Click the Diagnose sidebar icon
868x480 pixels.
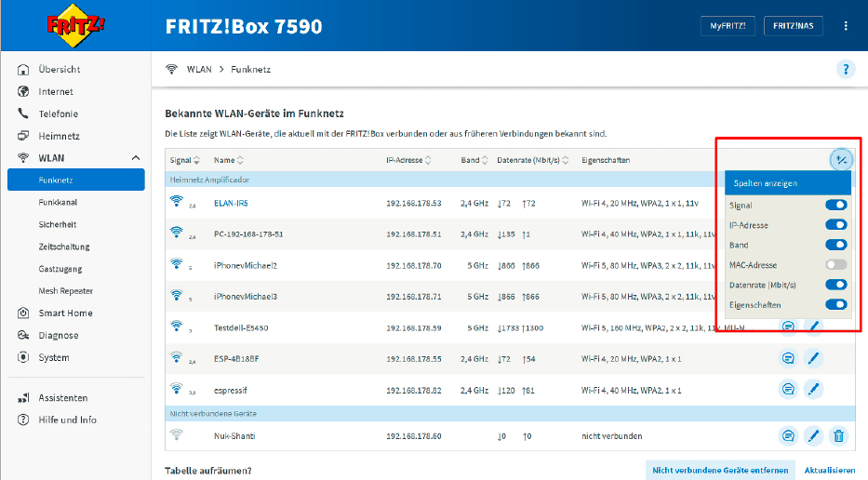pyautogui.click(x=23, y=335)
